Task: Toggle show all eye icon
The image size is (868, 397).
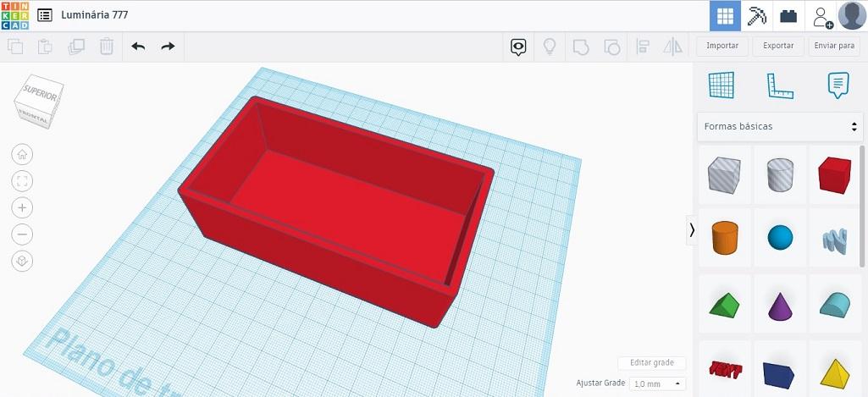Action: click(x=518, y=47)
